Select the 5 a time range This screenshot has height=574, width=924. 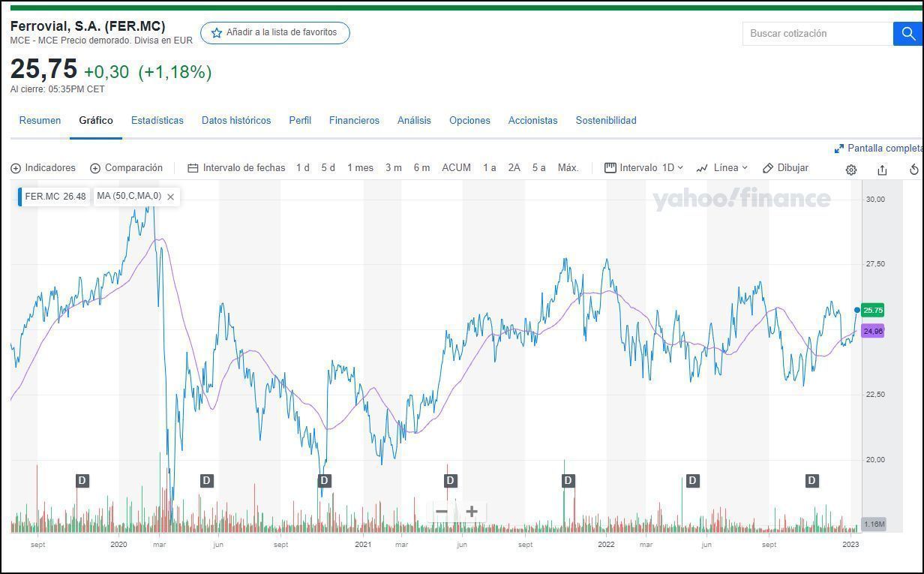[538, 168]
